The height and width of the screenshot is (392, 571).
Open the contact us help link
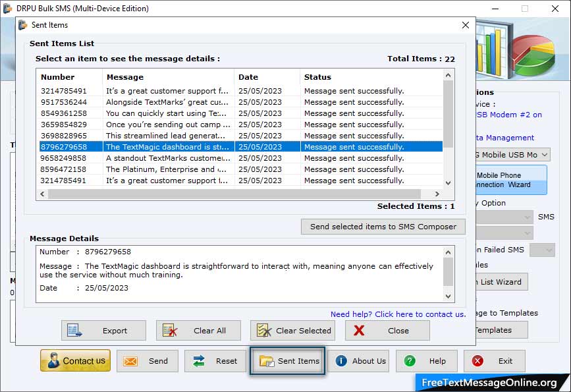398,314
